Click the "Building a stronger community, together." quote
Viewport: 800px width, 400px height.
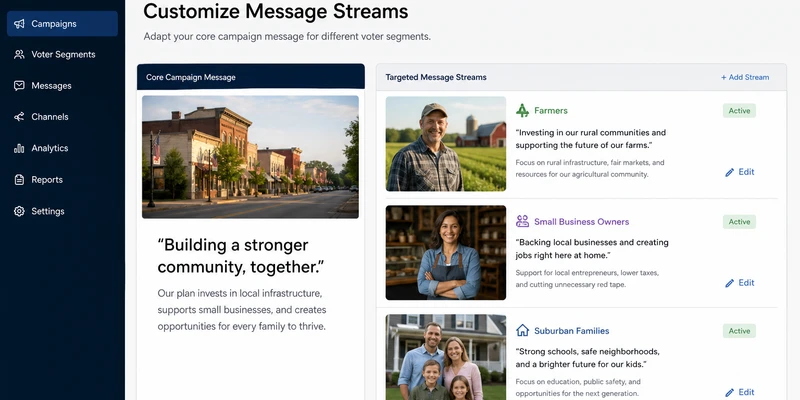pyautogui.click(x=241, y=256)
